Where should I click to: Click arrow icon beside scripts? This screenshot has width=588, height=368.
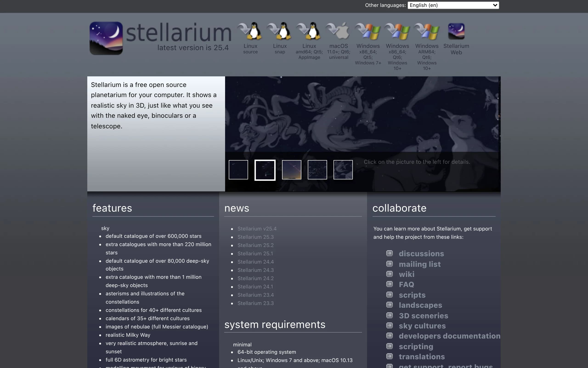tap(390, 295)
